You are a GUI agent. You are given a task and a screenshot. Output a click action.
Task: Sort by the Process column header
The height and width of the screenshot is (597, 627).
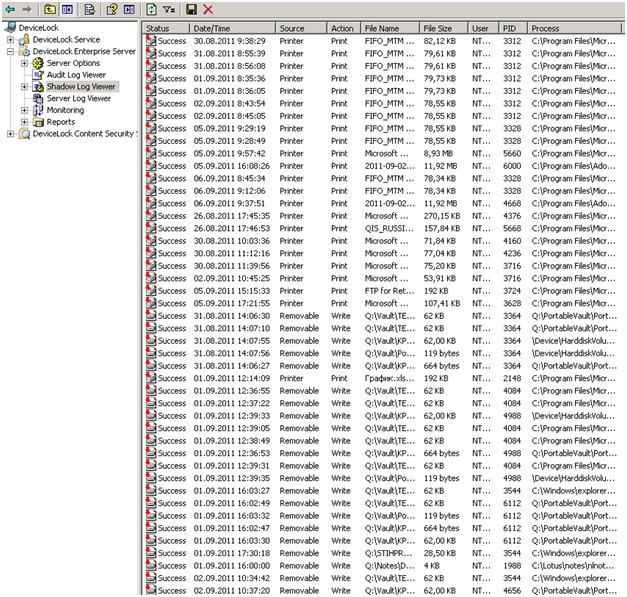[575, 28]
